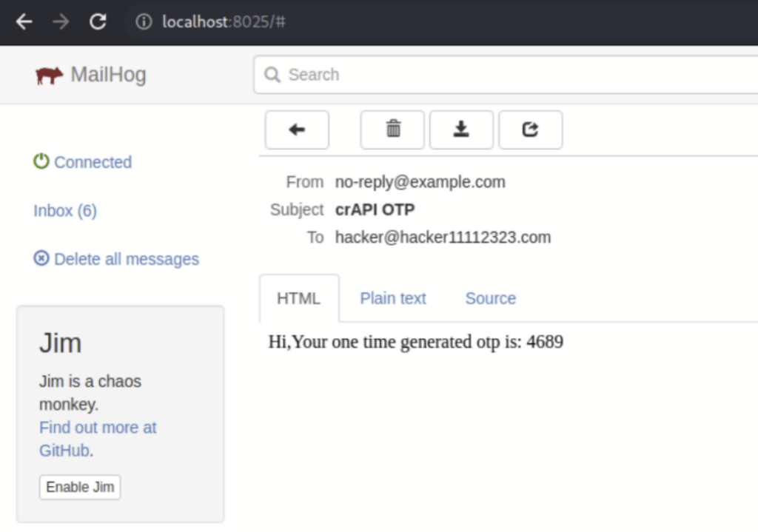This screenshot has height=532, width=758.
Task: Open the Source view of the email
Action: (490, 297)
